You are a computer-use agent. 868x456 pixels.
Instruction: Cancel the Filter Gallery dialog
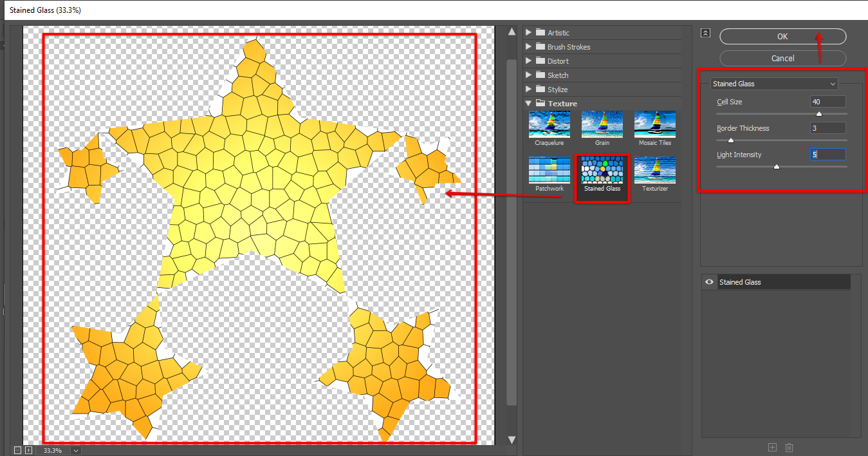point(782,58)
